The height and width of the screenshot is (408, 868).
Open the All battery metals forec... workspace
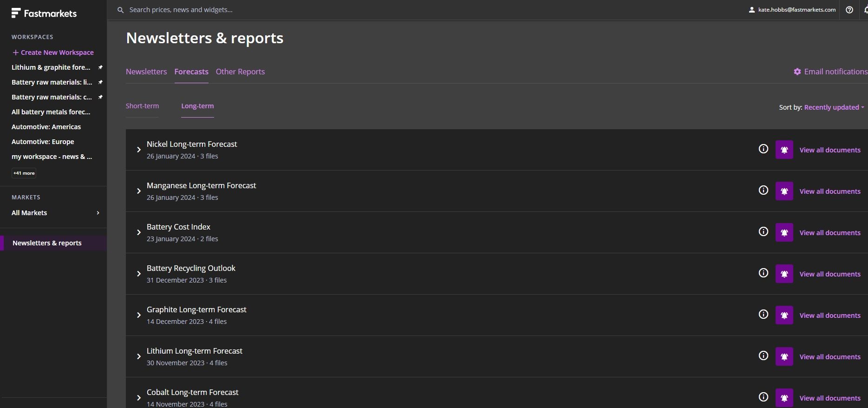click(51, 112)
